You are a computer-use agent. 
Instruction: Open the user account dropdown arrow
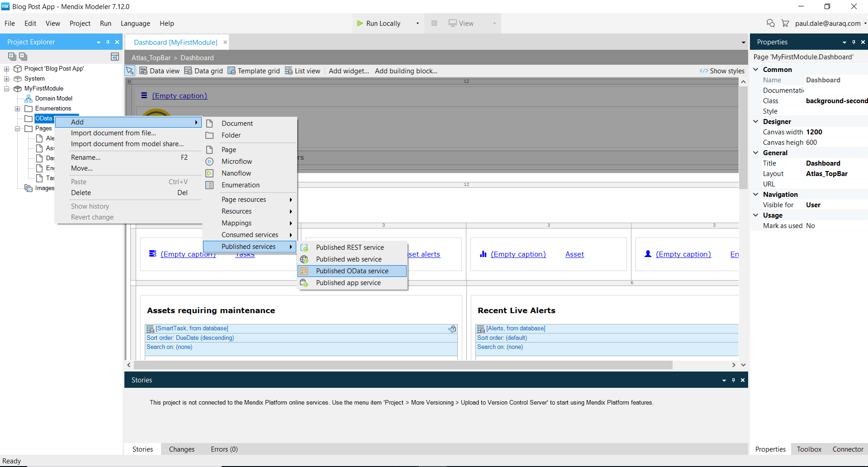(x=865, y=23)
